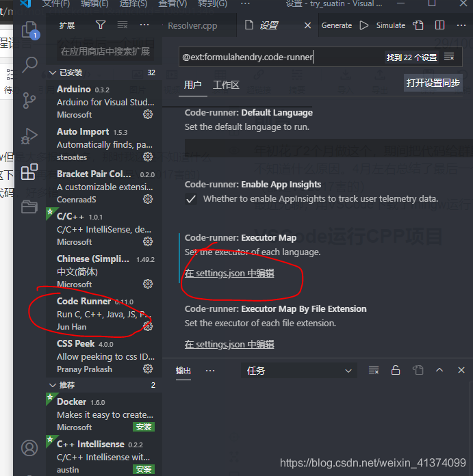Open settings JSON file icon in editor toolbar
This screenshot has height=476, width=473.
[x=418, y=25]
